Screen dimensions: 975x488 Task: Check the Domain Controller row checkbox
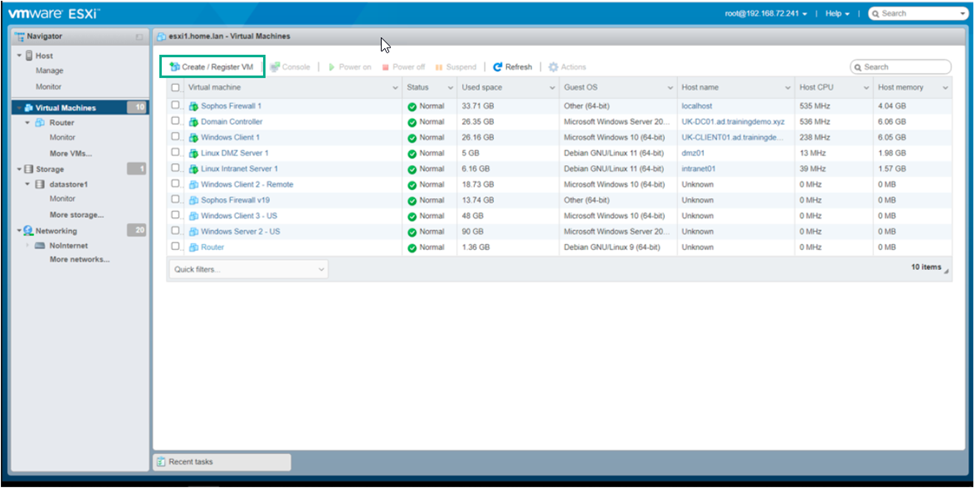pyautogui.click(x=175, y=121)
